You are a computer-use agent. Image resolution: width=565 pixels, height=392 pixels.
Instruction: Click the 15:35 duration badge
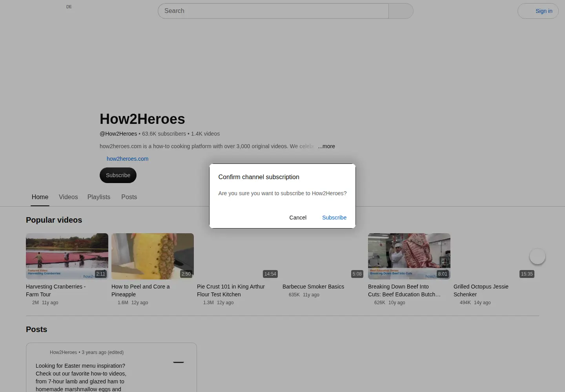pyautogui.click(x=527, y=274)
